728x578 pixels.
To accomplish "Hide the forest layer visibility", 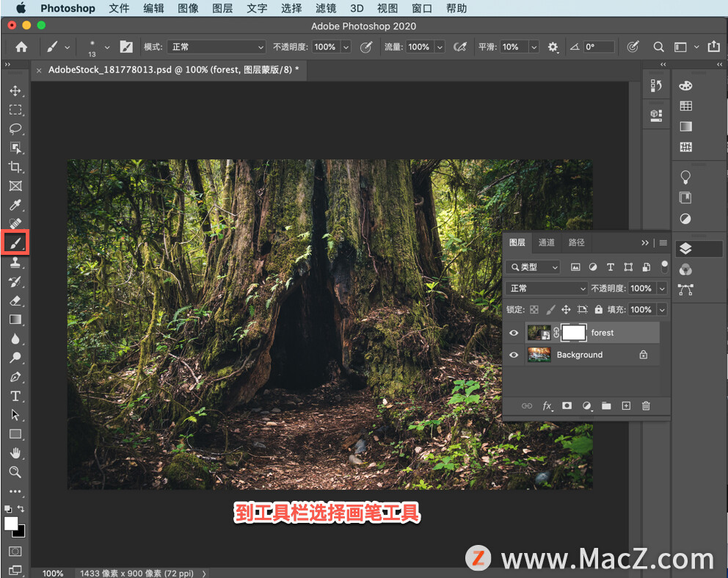I will [x=514, y=333].
